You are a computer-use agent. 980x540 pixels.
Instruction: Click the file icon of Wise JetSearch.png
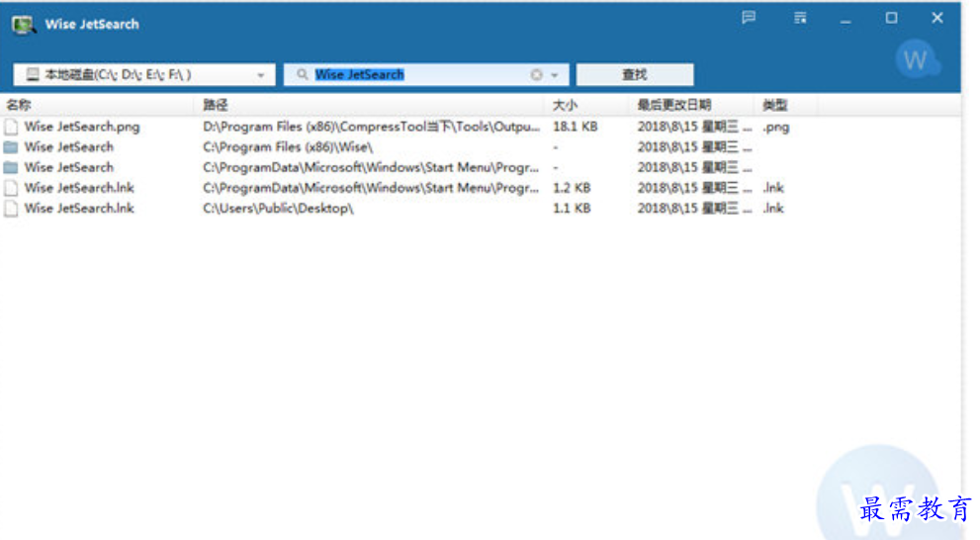click(x=11, y=127)
